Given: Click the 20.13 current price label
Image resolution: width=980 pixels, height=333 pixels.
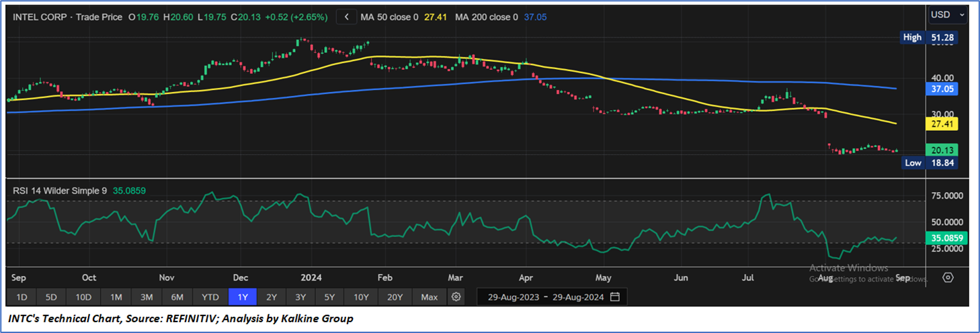Looking at the screenshot, I should pyautogui.click(x=942, y=150).
